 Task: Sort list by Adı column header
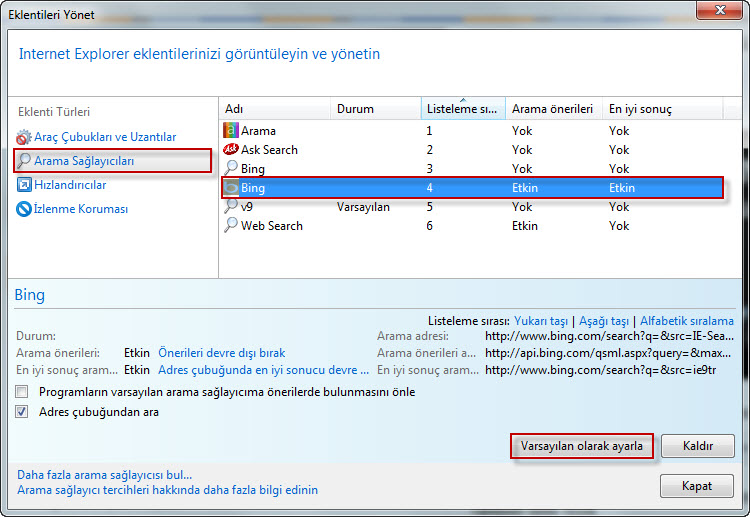pyautogui.click(x=275, y=109)
